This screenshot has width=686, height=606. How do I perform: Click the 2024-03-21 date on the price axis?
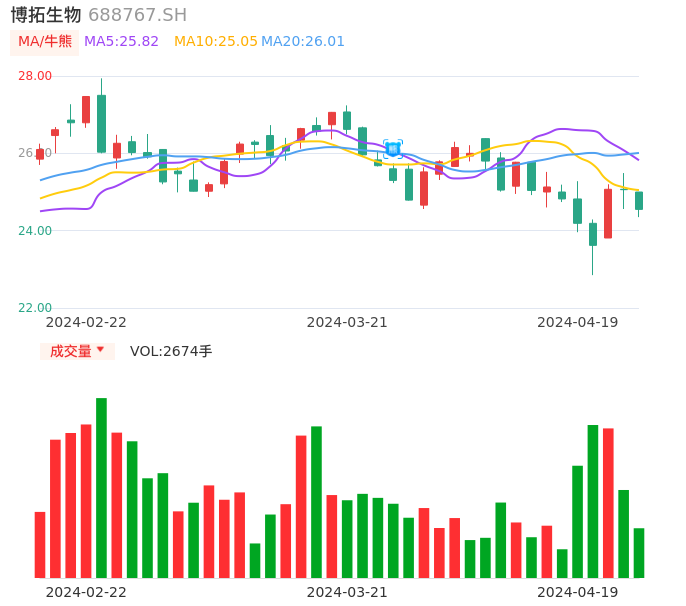point(347,322)
